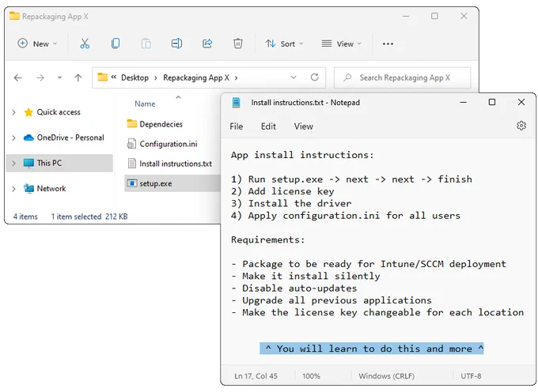Image resolution: width=538 pixels, height=392 pixels.
Task: Open Notepad settings gear icon
Action: [521, 126]
